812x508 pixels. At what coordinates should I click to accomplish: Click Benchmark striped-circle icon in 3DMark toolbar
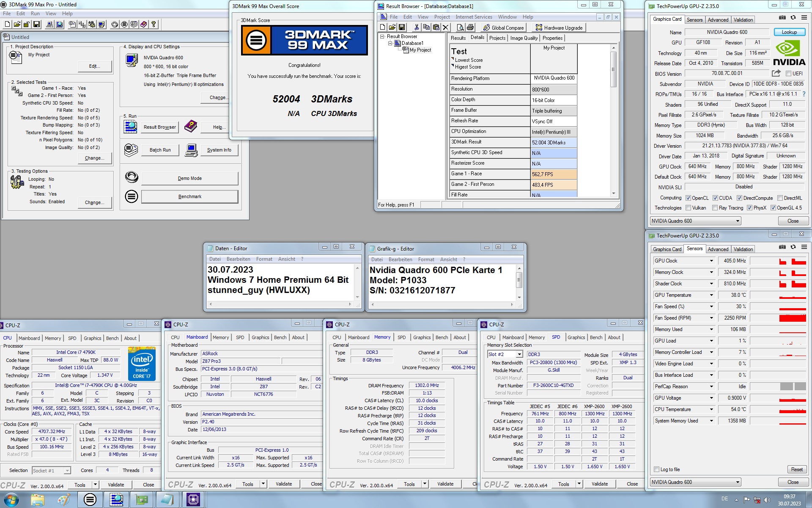click(124, 25)
